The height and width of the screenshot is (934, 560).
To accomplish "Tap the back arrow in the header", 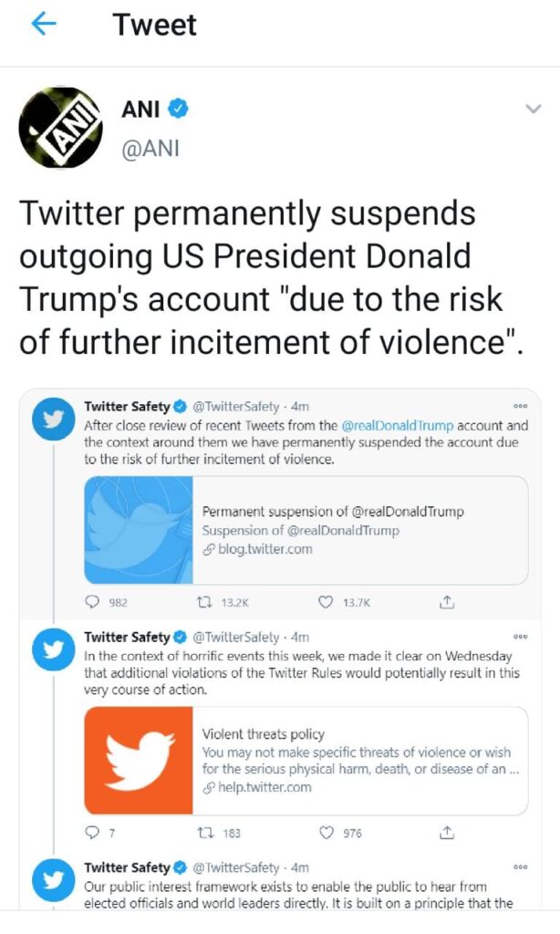I will (x=45, y=26).
